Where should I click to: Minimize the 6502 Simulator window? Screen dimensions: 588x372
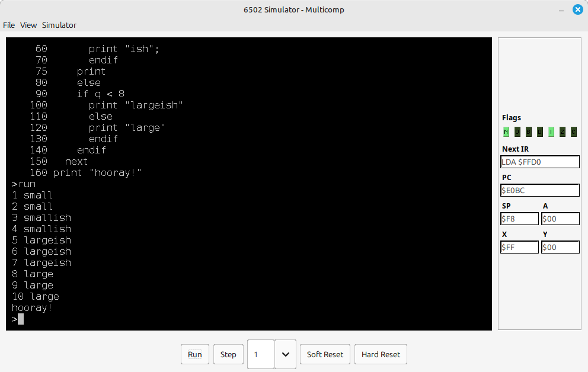coord(560,9)
